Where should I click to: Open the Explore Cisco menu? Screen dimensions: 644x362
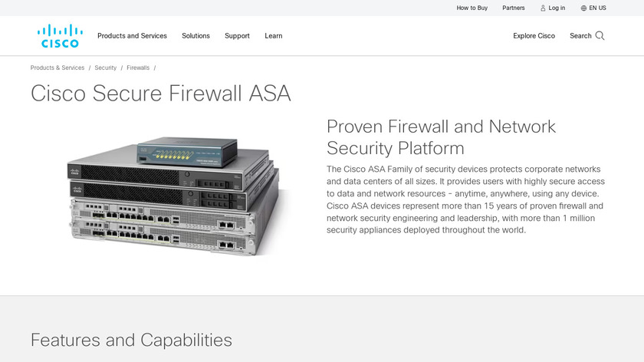coord(534,36)
